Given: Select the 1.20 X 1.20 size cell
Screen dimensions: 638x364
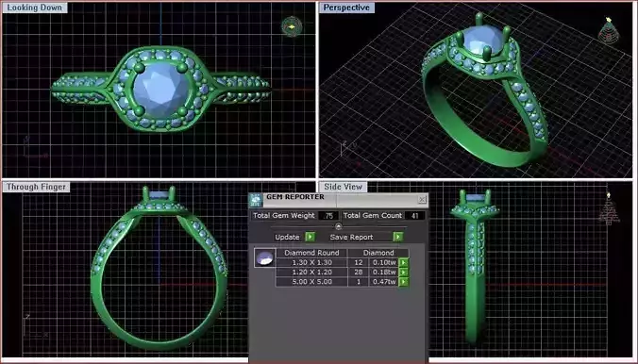Looking at the screenshot, I should (x=311, y=273).
